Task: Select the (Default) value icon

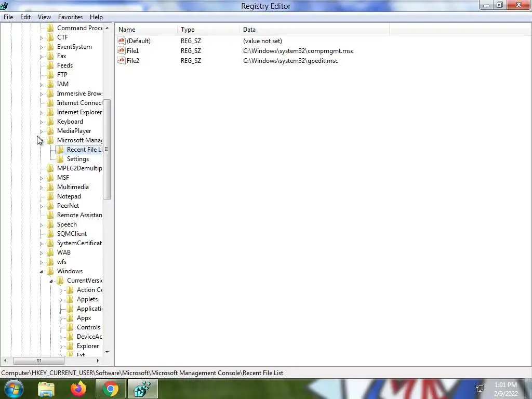Action: [x=122, y=41]
